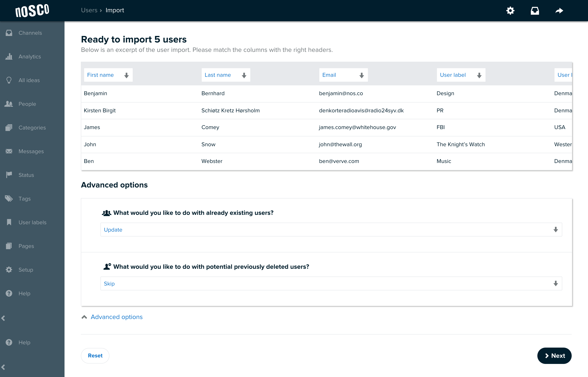Open Messages menu item
The width and height of the screenshot is (588, 377).
[31, 151]
